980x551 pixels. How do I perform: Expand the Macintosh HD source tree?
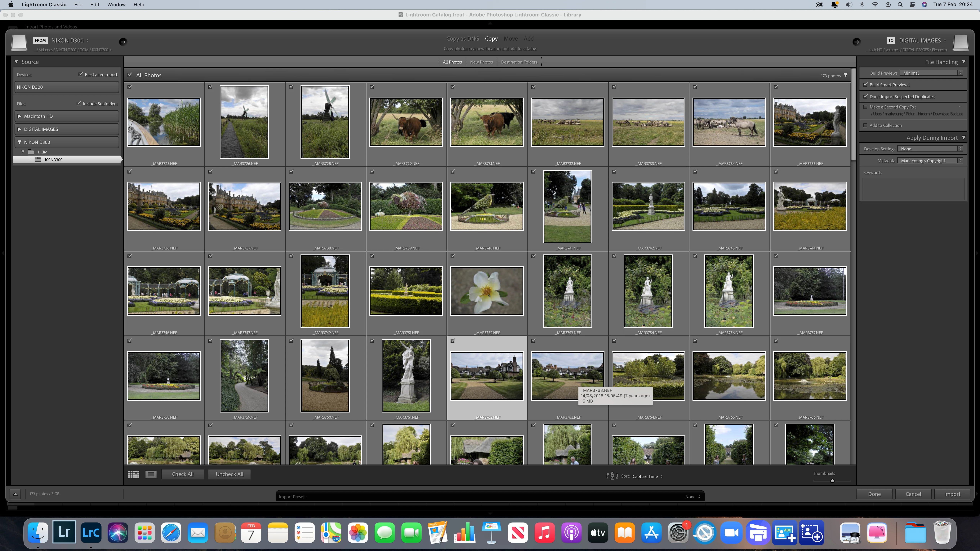(x=19, y=116)
